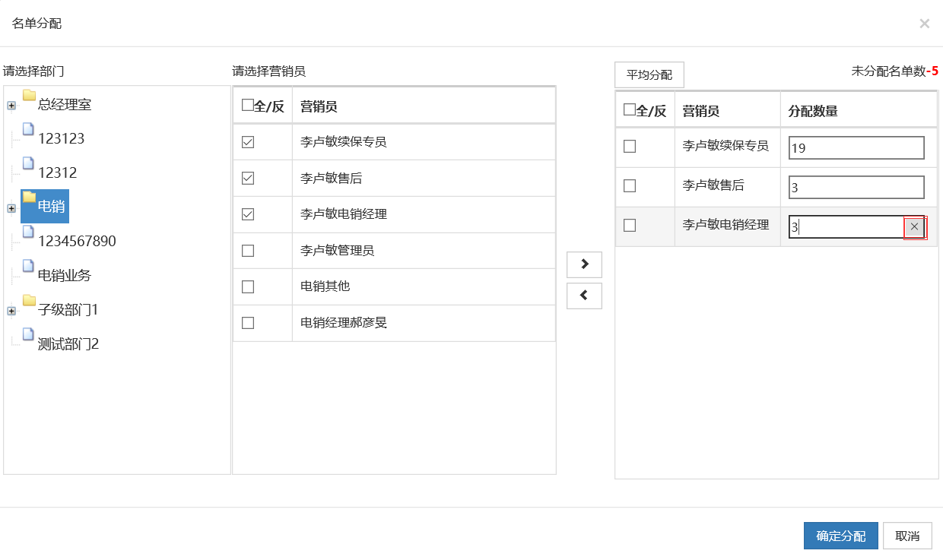Uncheck 李卢敏续保专员 in the salesperson list
The image size is (943, 560).
coord(248,142)
